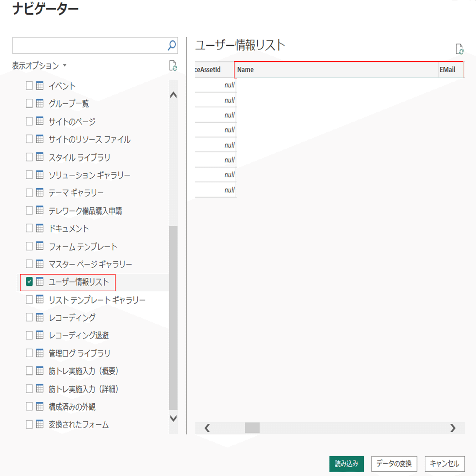Check the レコーディング退避 checkbox
The width and height of the screenshot is (476, 476).
point(29,335)
